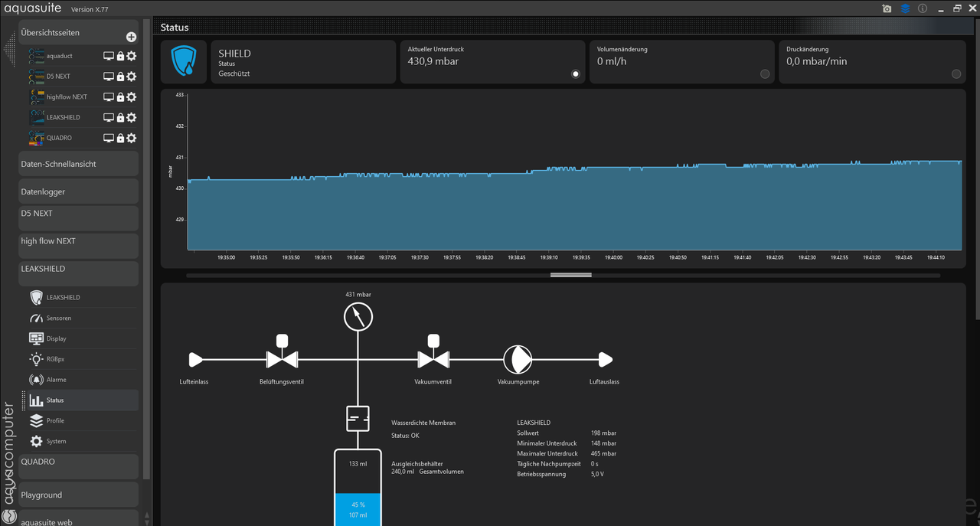Toggle the lock on LEAKSHIELD overview page
This screenshot has height=526, width=980.
[x=120, y=118]
